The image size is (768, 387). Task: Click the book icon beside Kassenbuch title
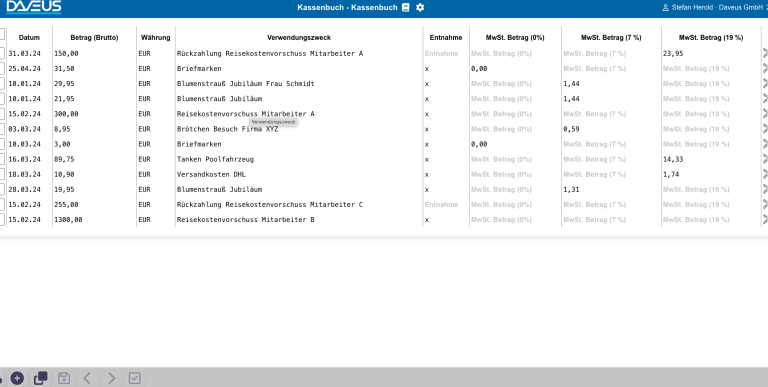pos(406,7)
